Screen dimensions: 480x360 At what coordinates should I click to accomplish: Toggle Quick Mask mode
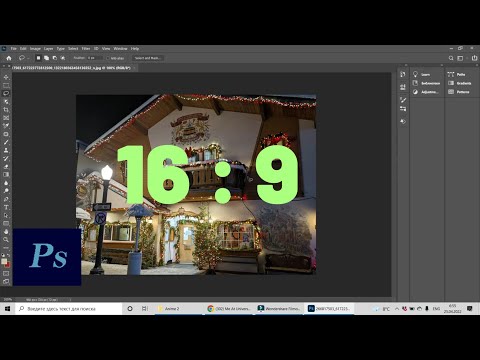click(x=6, y=273)
